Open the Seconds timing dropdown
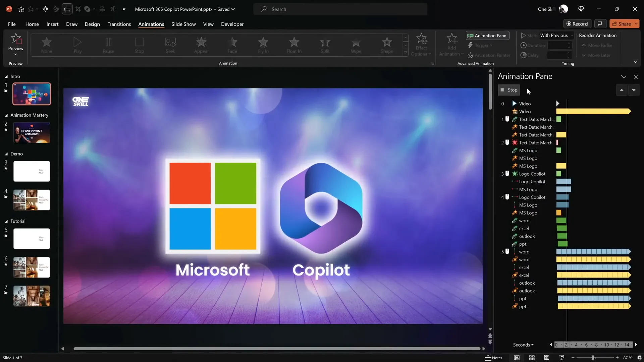The height and width of the screenshot is (362, 644). click(x=523, y=345)
